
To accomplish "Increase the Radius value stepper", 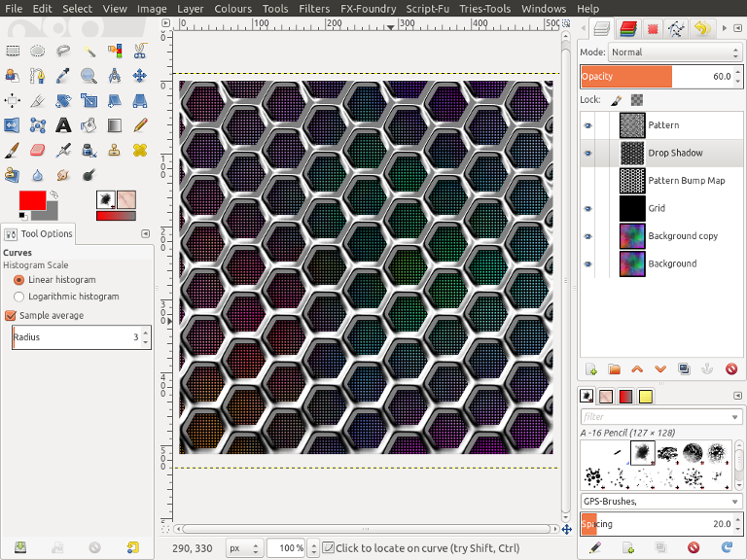I will [x=146, y=332].
